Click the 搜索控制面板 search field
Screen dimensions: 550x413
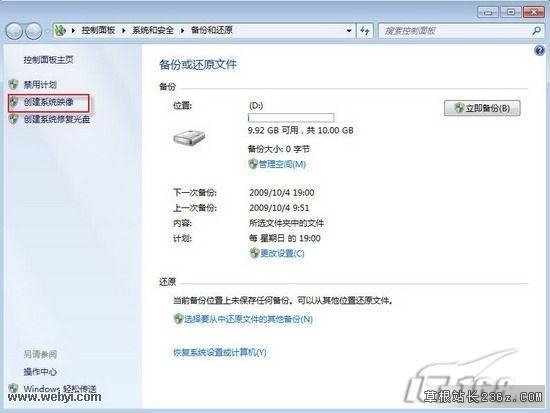(x=456, y=31)
